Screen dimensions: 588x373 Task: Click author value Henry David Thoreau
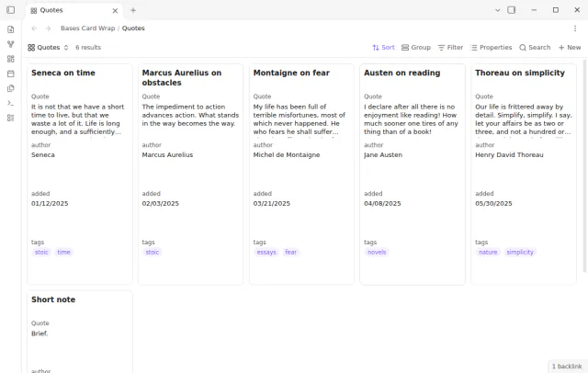pyautogui.click(x=509, y=155)
